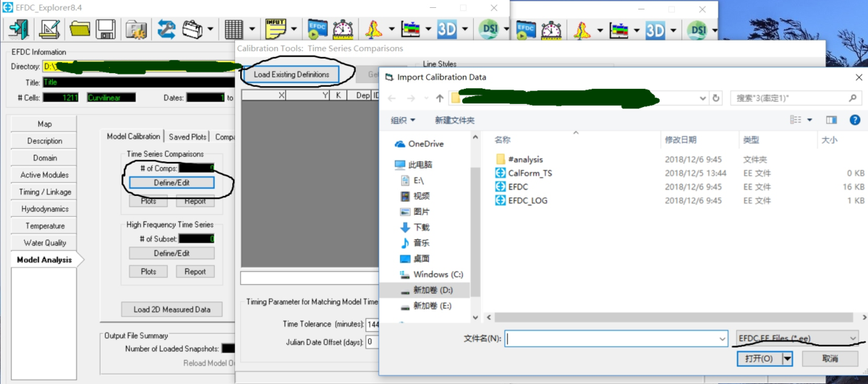Click Define/Edit under High Frequency Time Series
The height and width of the screenshot is (384, 868).
coord(172,253)
